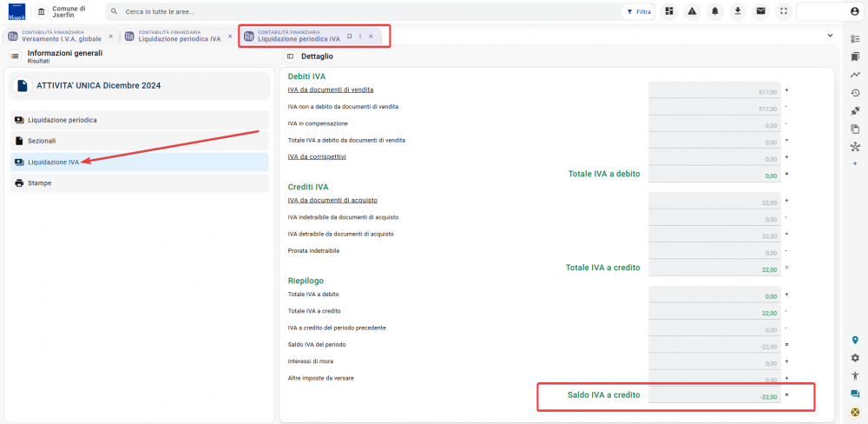Click the Totale IVA a debito value field under Debiti IVA
This screenshot has height=424, width=868.
pyautogui.click(x=714, y=174)
